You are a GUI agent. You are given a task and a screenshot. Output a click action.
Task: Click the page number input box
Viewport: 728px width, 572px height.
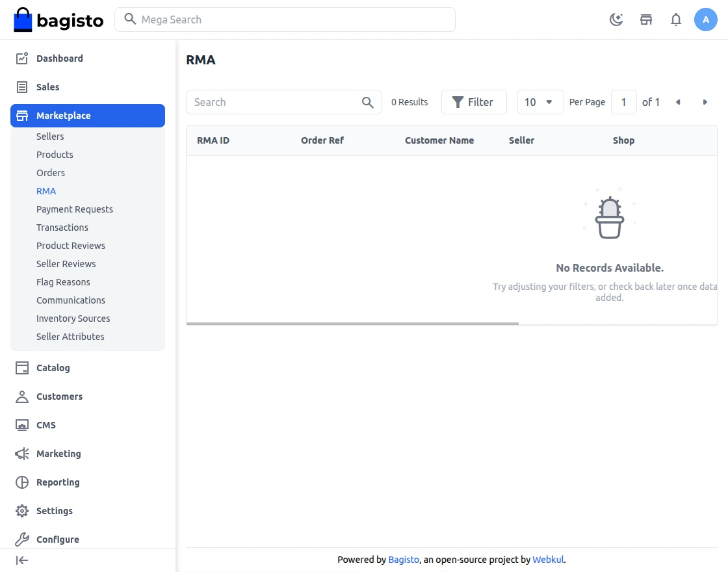click(x=623, y=102)
